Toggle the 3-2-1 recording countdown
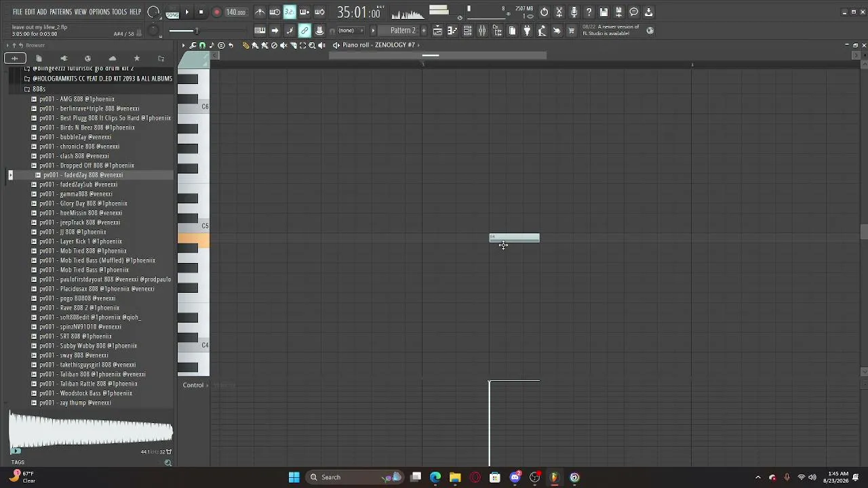868x488 pixels. coord(290,12)
